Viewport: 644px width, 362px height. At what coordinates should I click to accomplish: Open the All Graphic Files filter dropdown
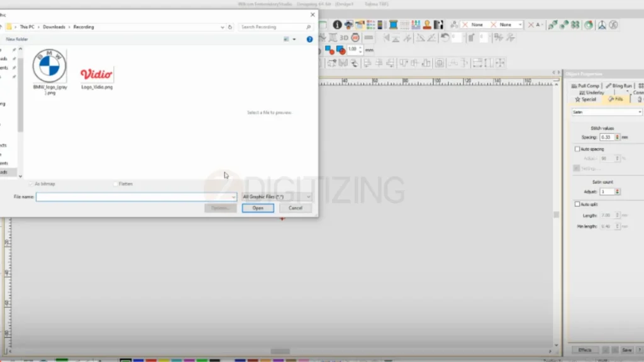tap(308, 197)
